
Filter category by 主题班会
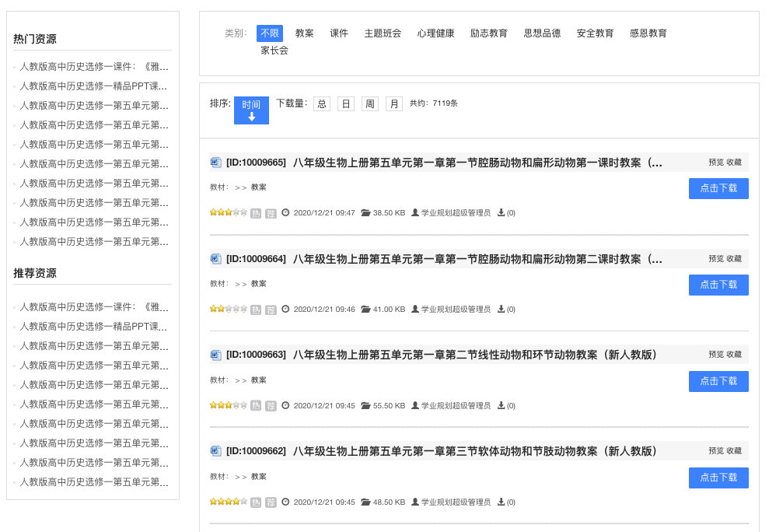pyautogui.click(x=383, y=33)
